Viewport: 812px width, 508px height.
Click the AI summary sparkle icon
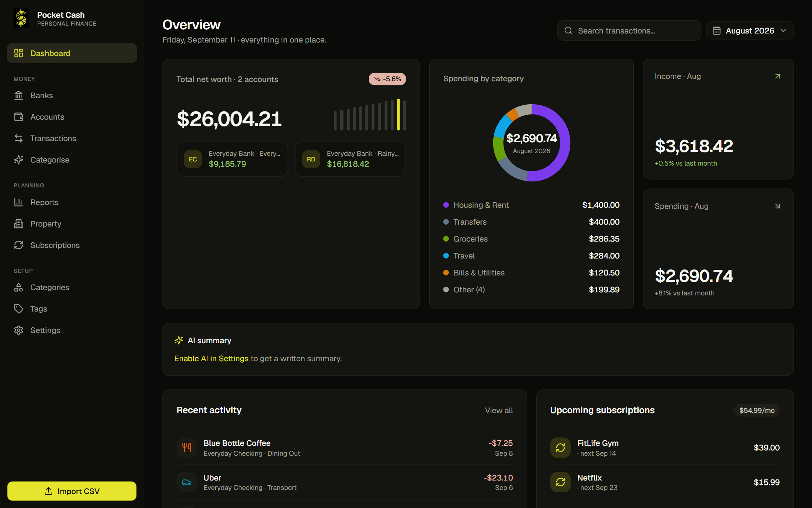[179, 341]
